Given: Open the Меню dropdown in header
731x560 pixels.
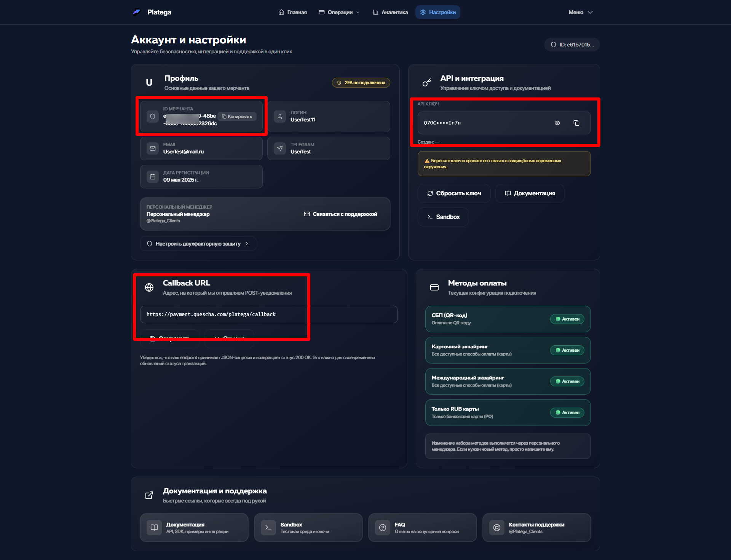Looking at the screenshot, I should click(x=580, y=12).
